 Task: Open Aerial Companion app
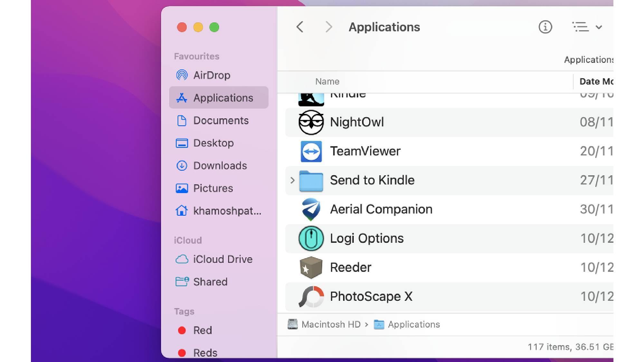(x=381, y=209)
